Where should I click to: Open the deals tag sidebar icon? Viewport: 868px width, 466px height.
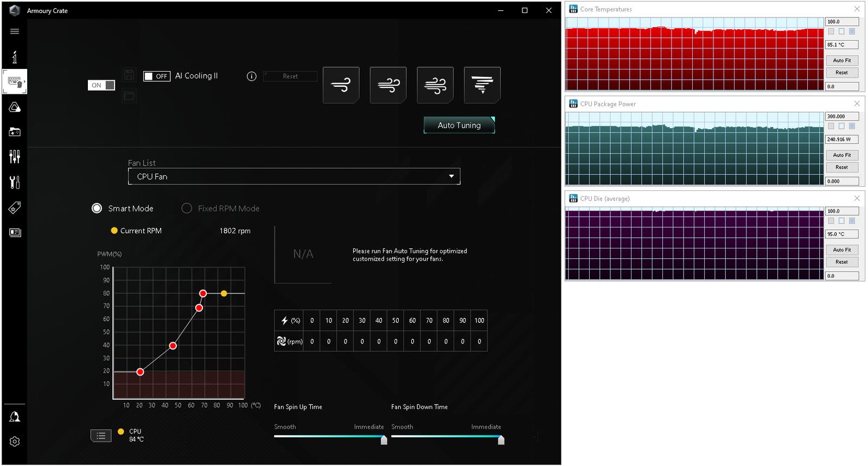[x=15, y=207]
